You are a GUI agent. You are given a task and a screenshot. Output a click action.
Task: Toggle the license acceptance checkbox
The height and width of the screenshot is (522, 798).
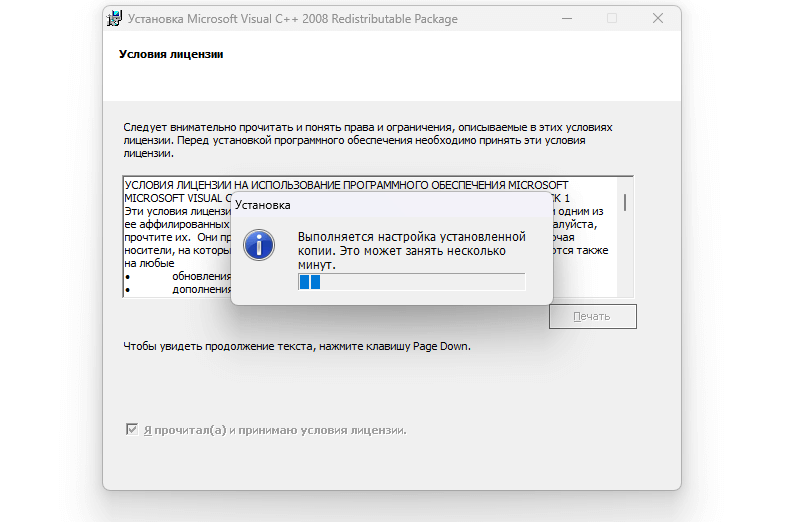[132, 429]
